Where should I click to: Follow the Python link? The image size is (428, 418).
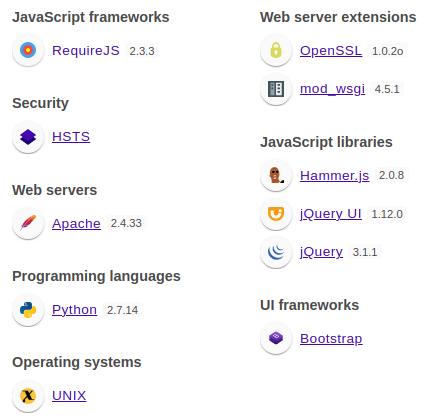coord(74,310)
